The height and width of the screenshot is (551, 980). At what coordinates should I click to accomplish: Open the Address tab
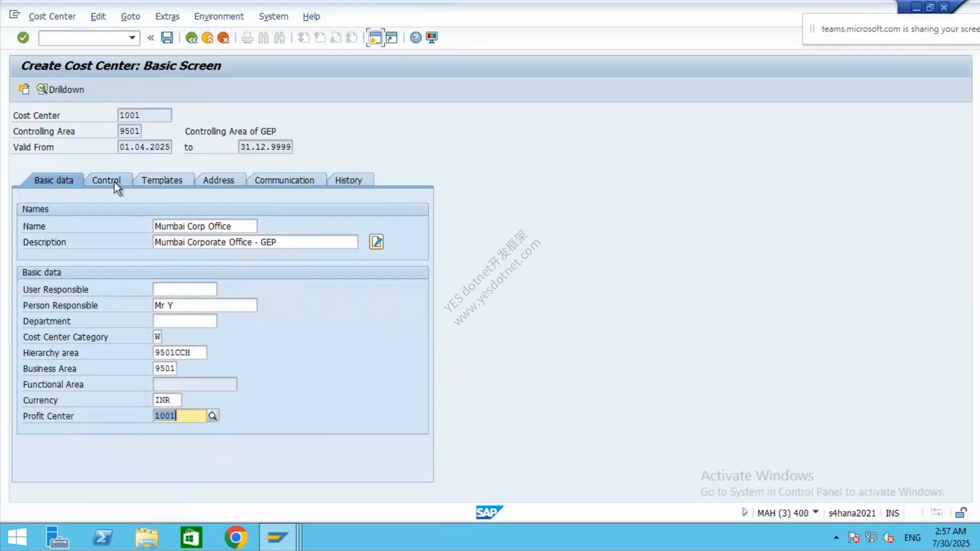[218, 180]
